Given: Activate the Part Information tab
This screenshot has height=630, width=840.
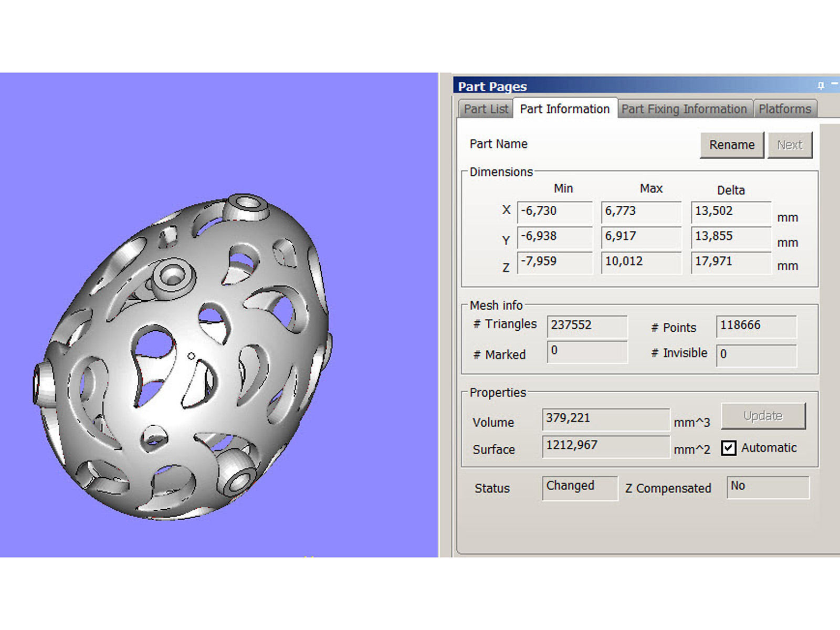Looking at the screenshot, I should [x=564, y=109].
